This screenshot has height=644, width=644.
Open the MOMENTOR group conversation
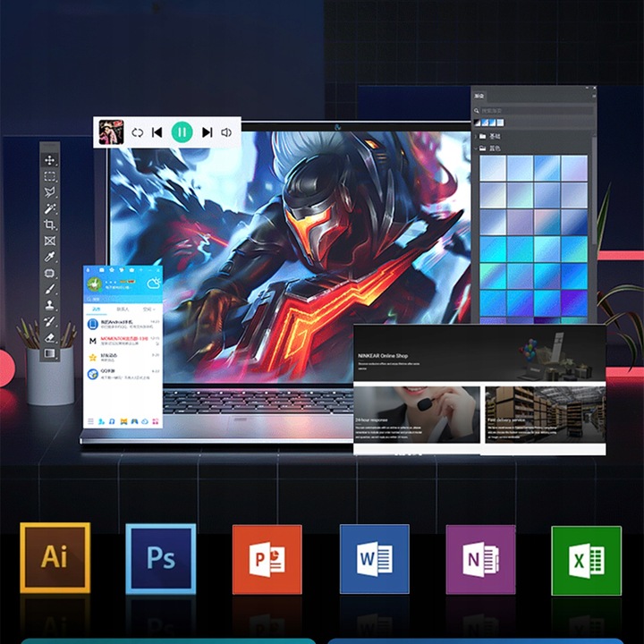tap(123, 341)
